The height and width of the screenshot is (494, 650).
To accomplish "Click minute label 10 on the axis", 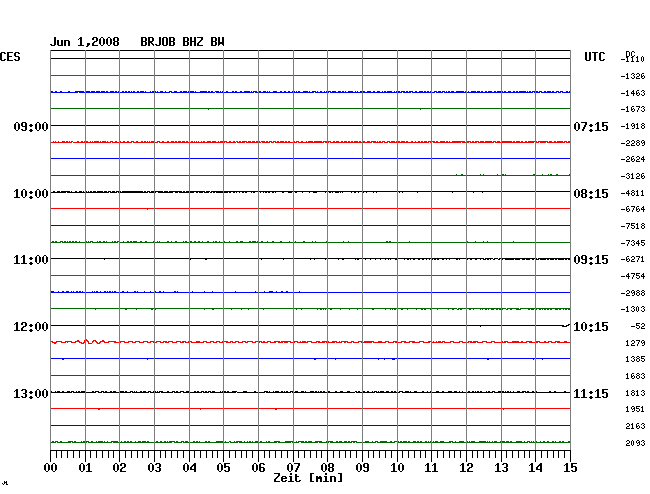I will point(397,468).
